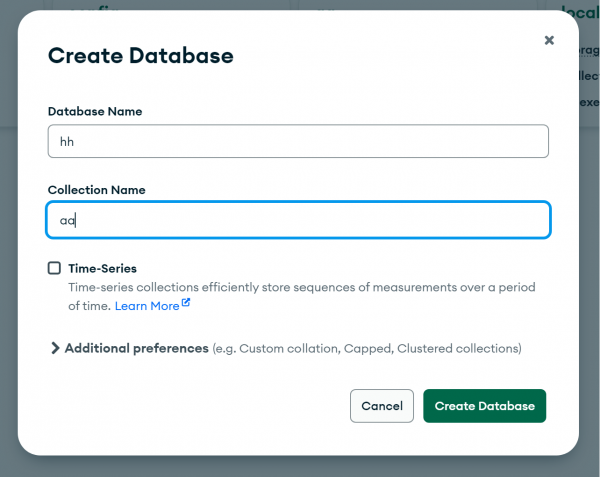Tick the Time-Series checkbox
Viewport: 600px width, 477px height.
pyautogui.click(x=54, y=268)
